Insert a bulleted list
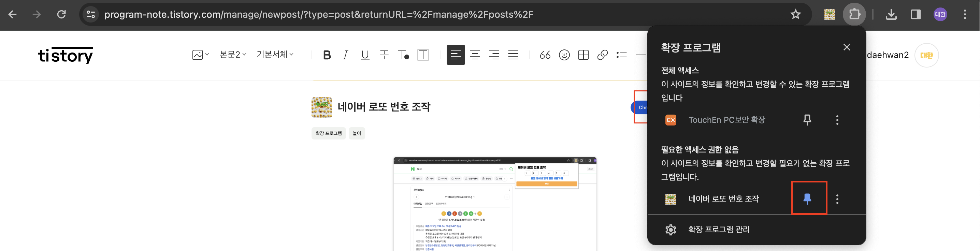Viewport: 980px width, 251px height. (x=622, y=55)
